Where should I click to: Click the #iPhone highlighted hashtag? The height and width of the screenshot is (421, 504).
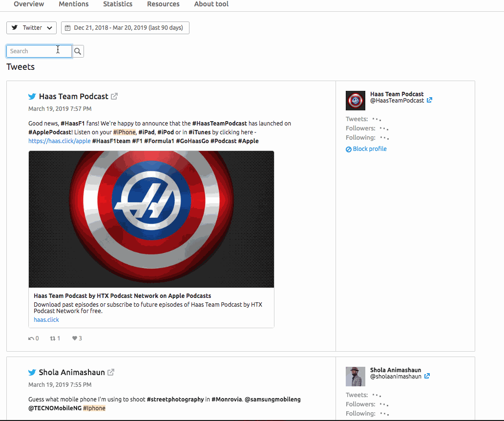125,132
